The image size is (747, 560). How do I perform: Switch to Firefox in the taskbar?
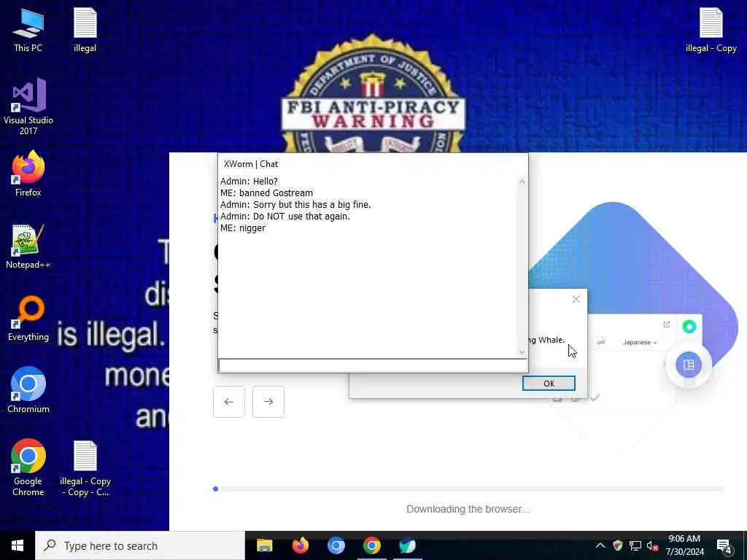tap(300, 545)
